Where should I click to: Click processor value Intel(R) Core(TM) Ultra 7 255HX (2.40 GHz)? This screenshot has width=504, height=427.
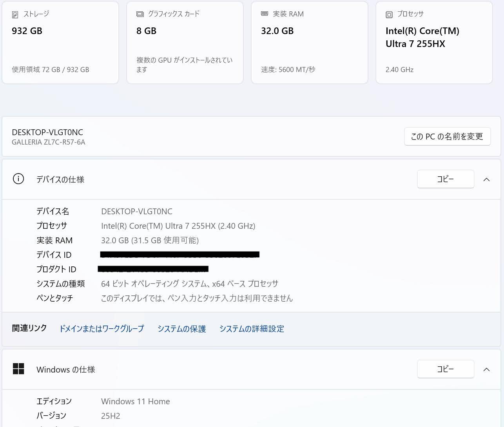click(178, 226)
